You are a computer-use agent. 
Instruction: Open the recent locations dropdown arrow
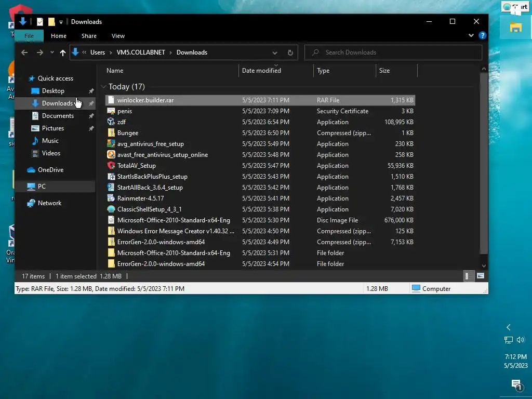click(x=52, y=52)
